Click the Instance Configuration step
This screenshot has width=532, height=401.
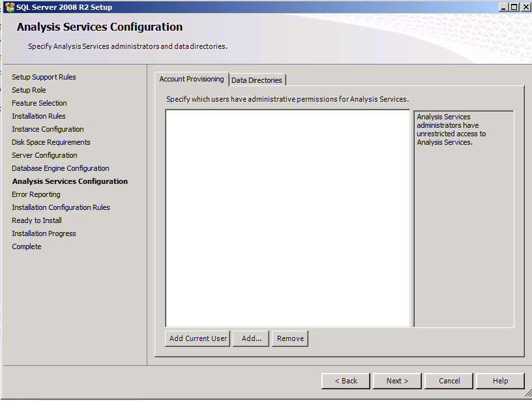point(48,129)
